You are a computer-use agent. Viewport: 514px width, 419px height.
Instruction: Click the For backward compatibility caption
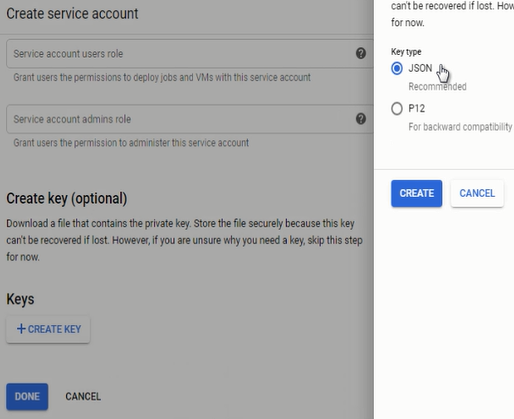pyautogui.click(x=460, y=127)
